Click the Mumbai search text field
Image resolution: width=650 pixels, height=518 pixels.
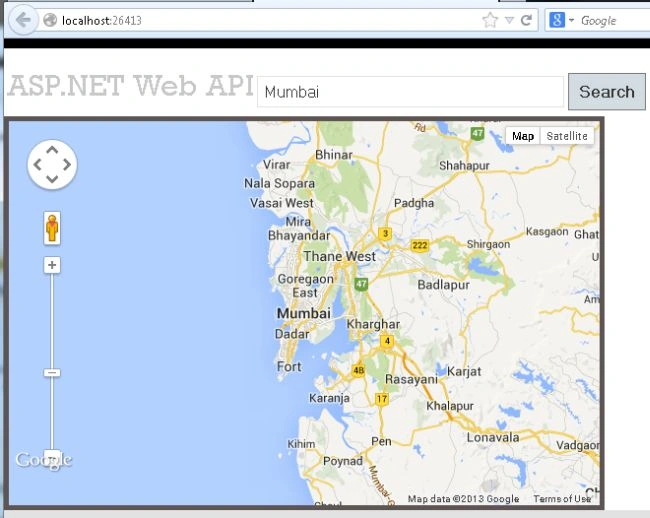[x=410, y=92]
